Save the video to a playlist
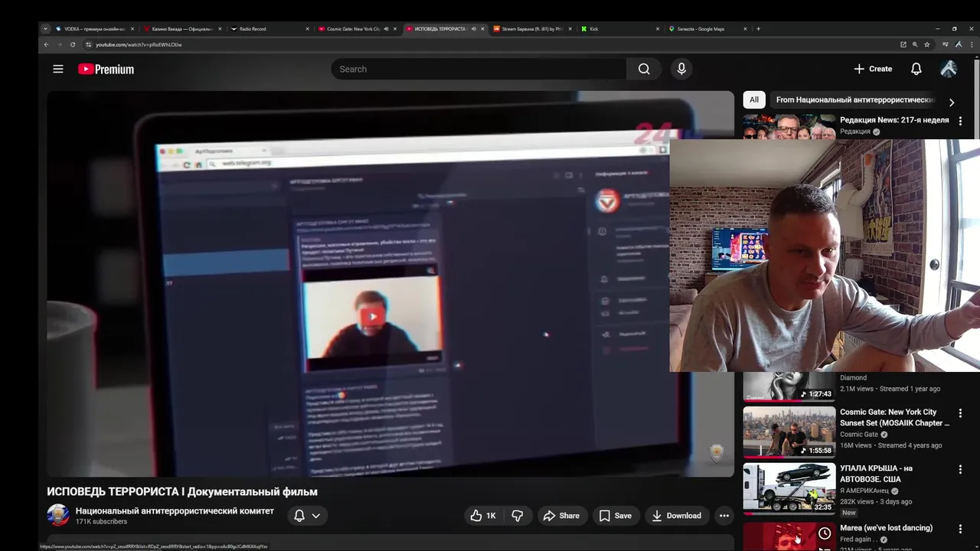This screenshot has height=551, width=980. tap(615, 516)
